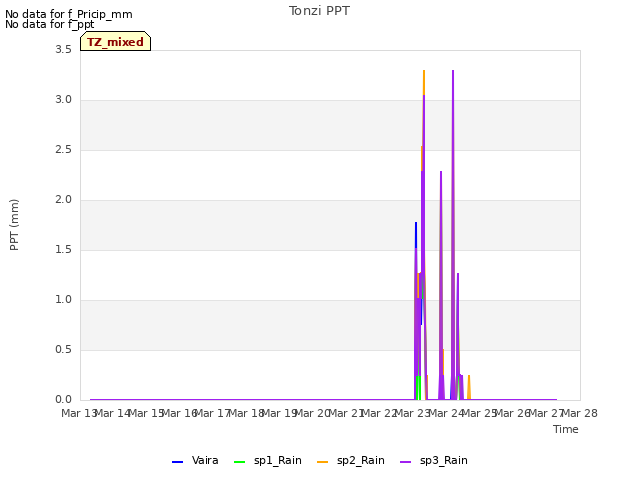640x480 pixels.
Task: Click the green sp1_Rain legend color marker
Action: pos(240,462)
